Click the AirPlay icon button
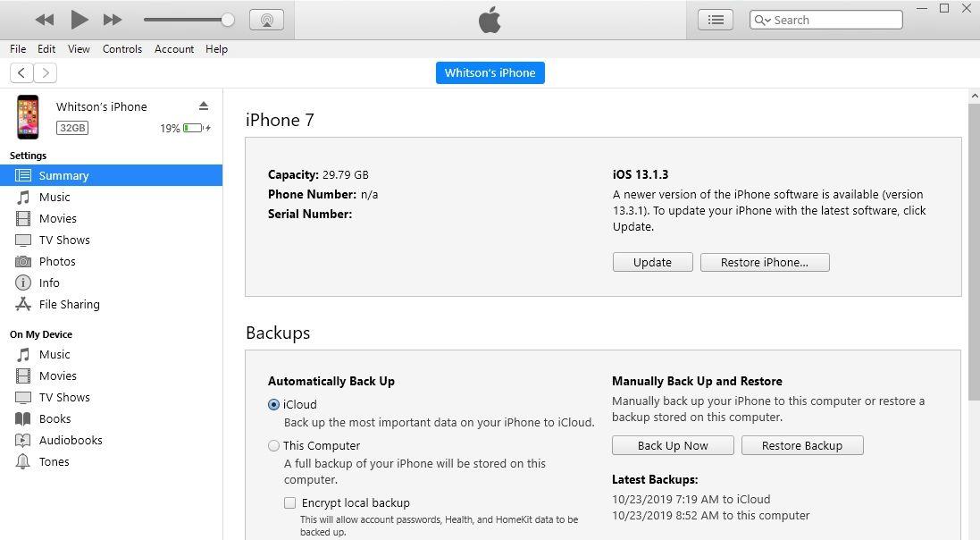 [266, 20]
